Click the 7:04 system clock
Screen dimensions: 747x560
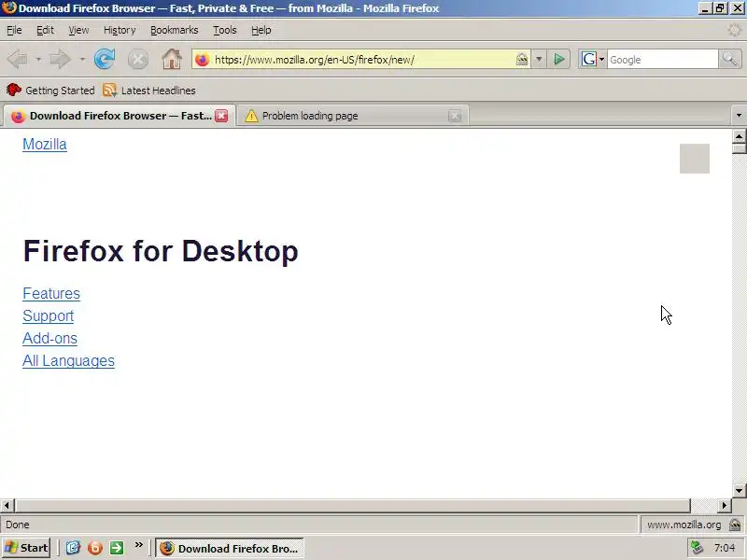[x=725, y=548]
